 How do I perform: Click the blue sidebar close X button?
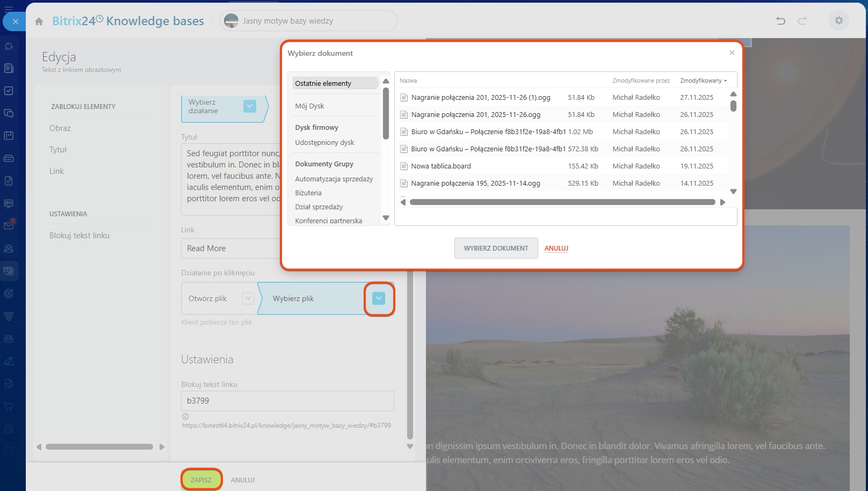point(16,21)
